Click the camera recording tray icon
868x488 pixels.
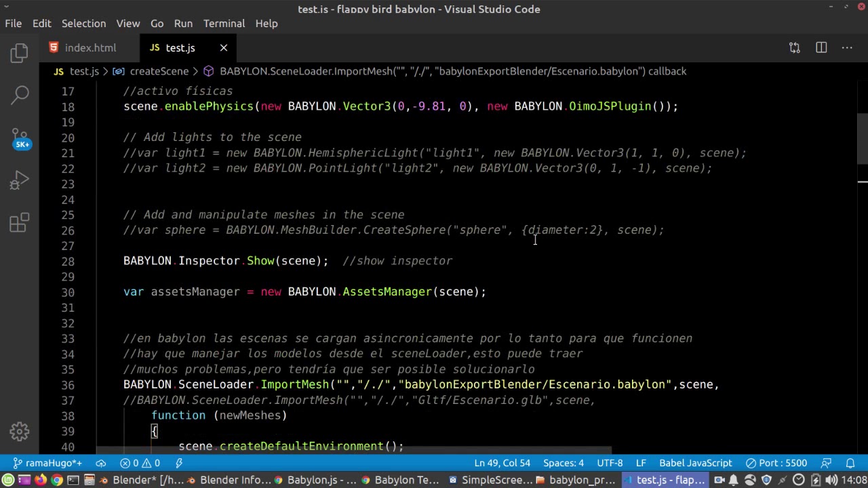[719, 481]
